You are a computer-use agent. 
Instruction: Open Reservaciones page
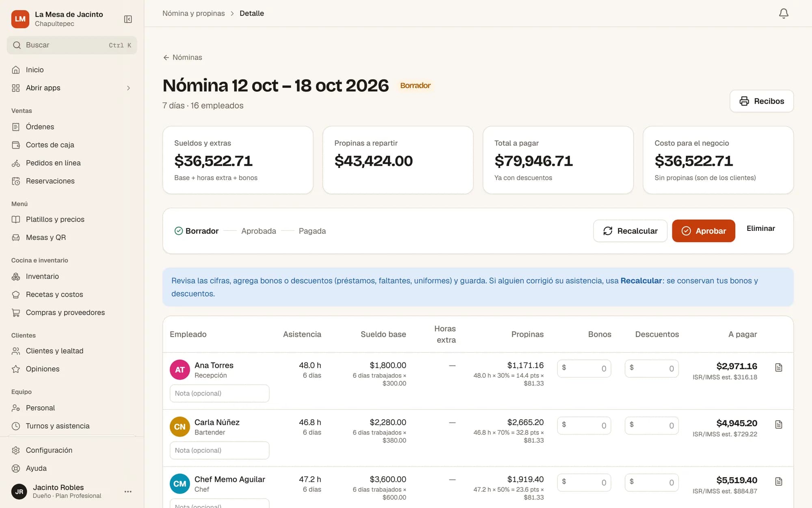pos(72,181)
